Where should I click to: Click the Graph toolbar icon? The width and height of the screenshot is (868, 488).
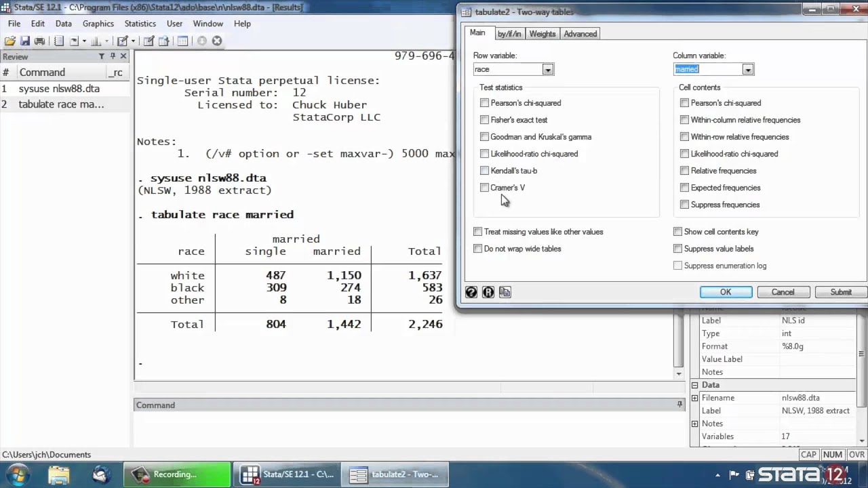click(x=96, y=41)
